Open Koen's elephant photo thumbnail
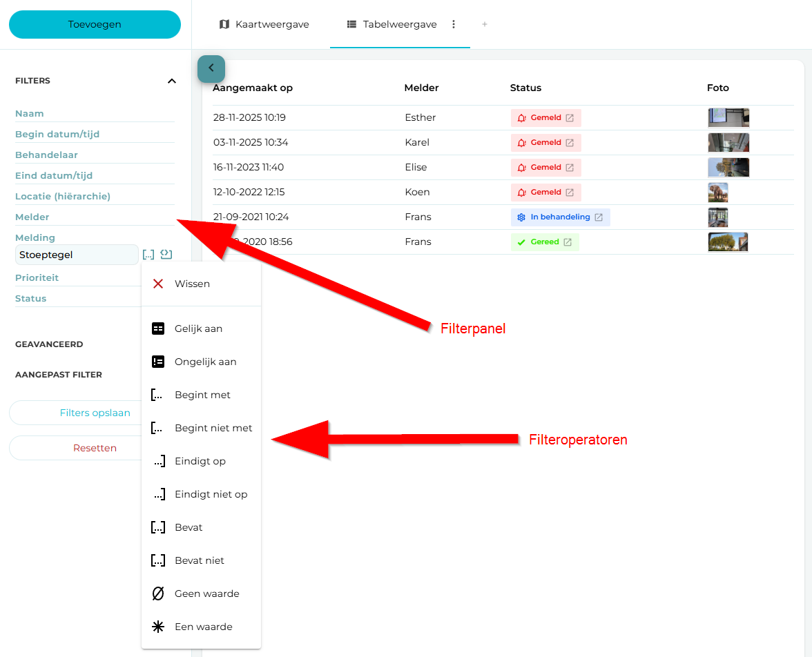812x657 pixels. click(718, 192)
